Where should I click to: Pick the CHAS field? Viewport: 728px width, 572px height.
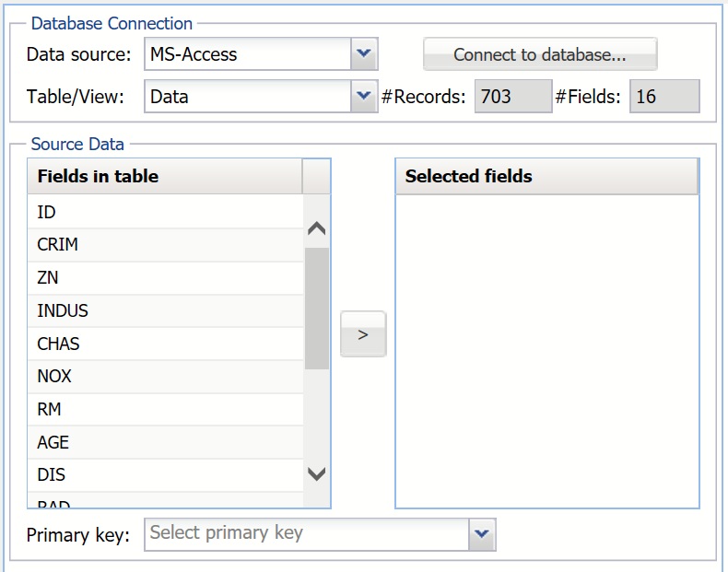click(x=166, y=344)
